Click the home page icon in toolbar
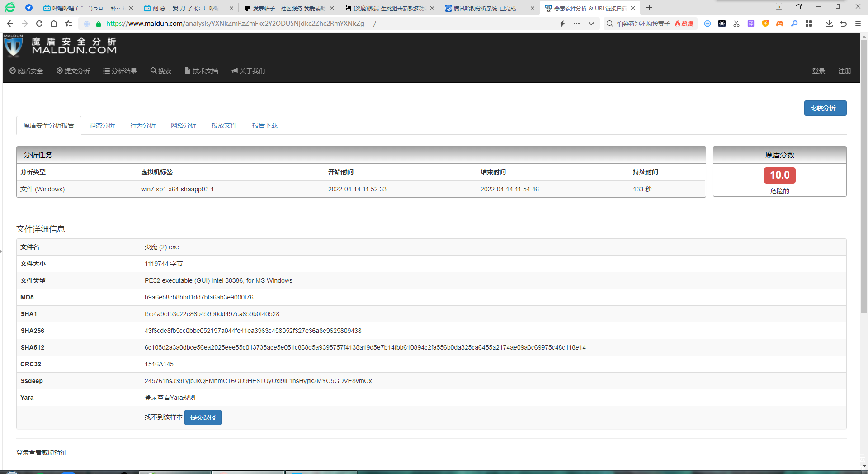 54,24
